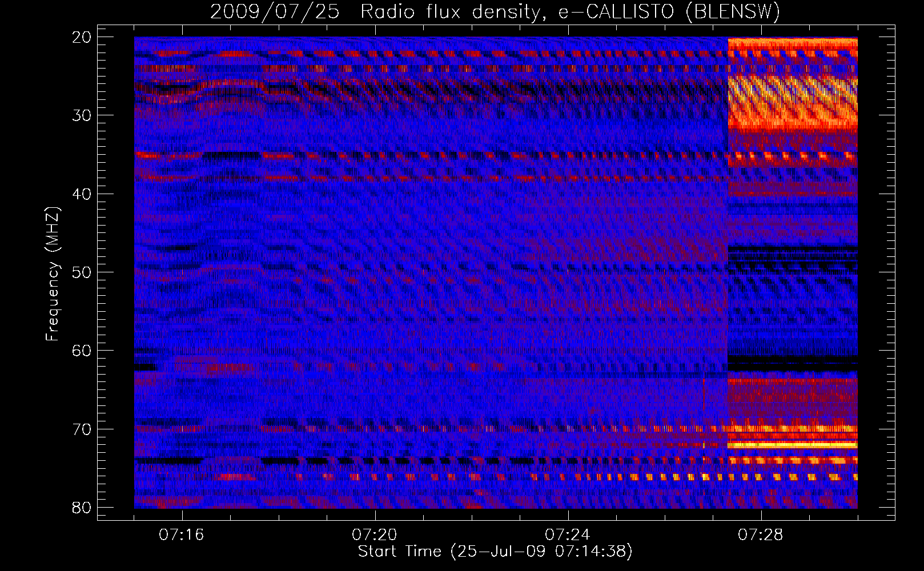Click the bright yellow emission band near 72 MHz
This screenshot has height=571, width=924.
click(793, 444)
